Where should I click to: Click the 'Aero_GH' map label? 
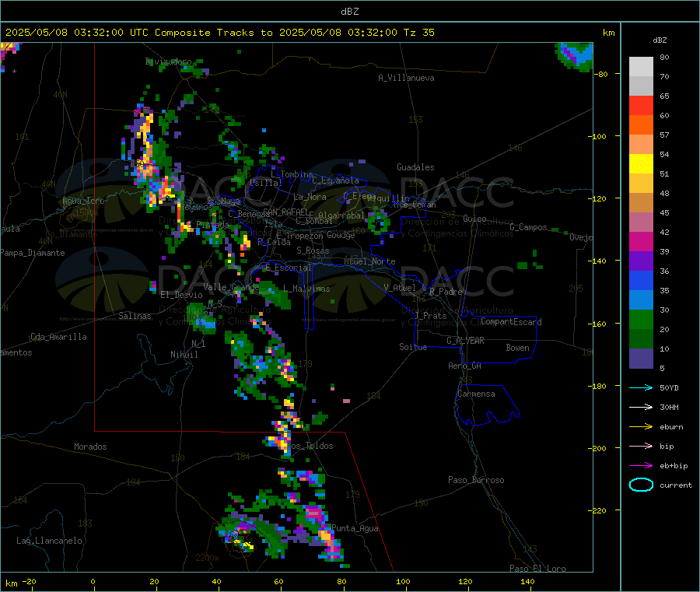(464, 366)
